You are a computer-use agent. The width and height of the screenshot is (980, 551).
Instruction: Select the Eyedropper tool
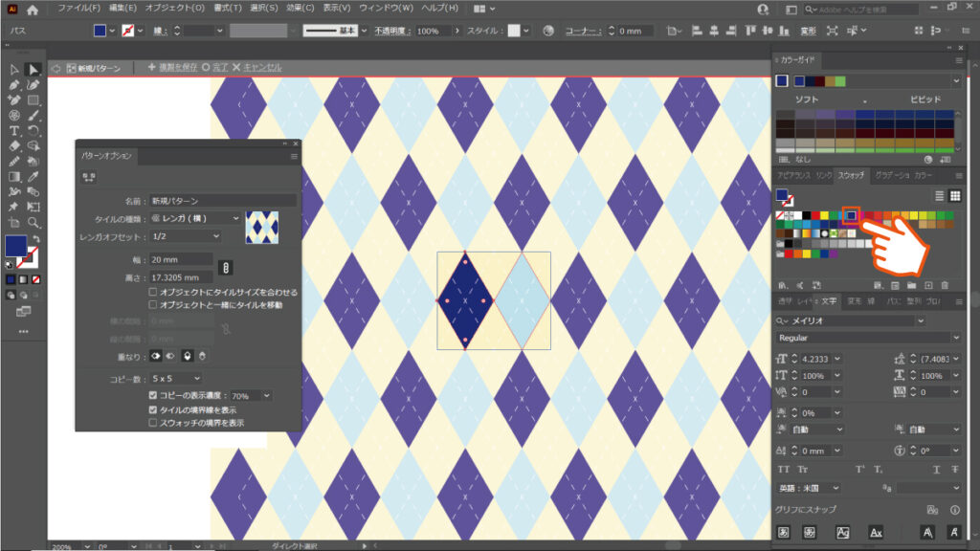pyautogui.click(x=33, y=177)
